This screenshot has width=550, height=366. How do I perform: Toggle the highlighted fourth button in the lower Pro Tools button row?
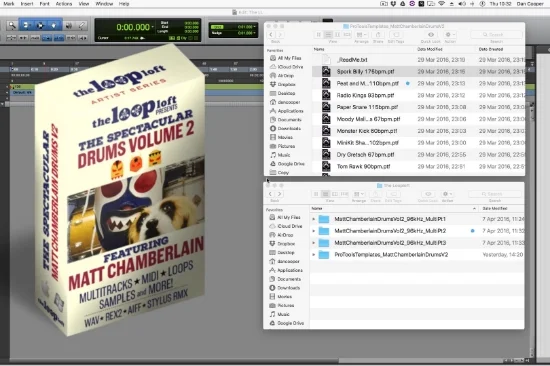47,38
